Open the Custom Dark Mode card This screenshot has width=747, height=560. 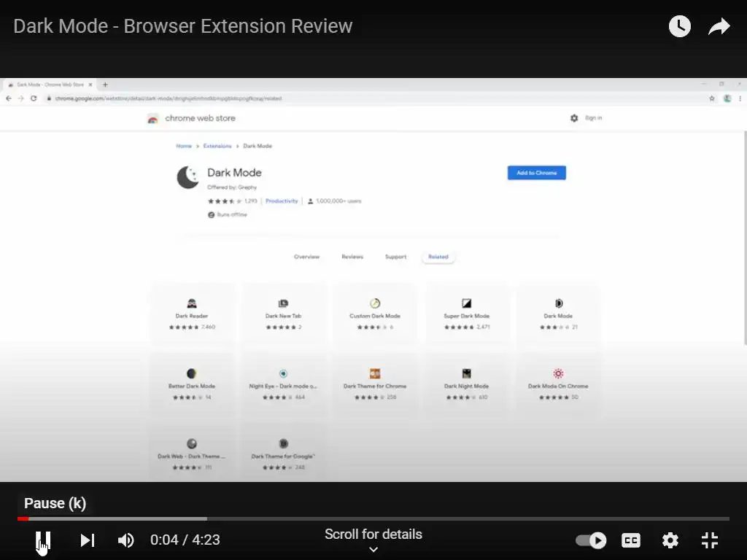click(x=375, y=314)
